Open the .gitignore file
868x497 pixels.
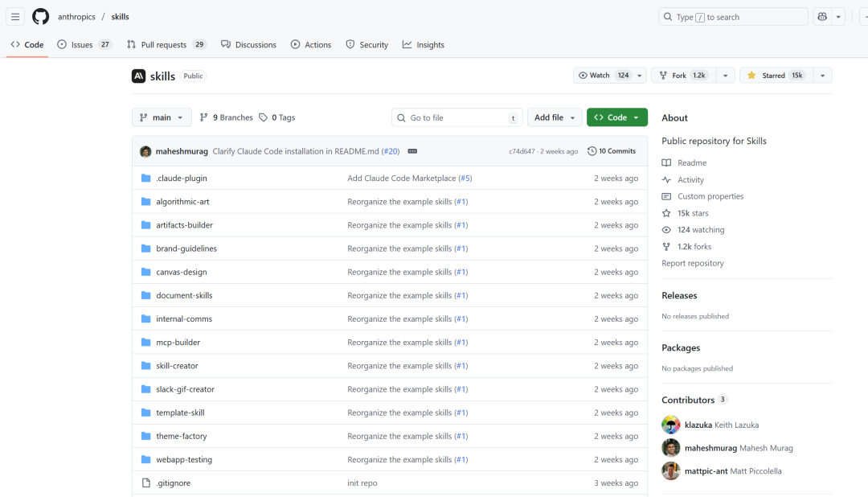click(x=174, y=483)
